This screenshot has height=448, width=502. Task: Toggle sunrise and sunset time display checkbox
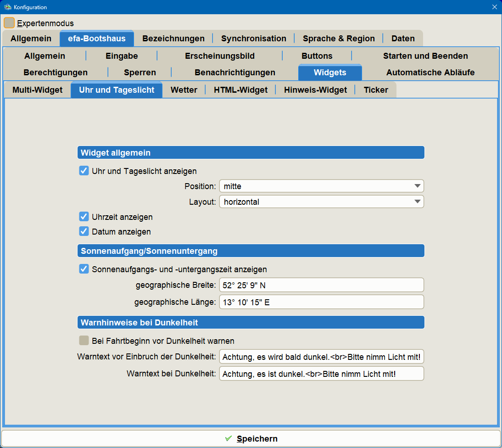tap(84, 269)
